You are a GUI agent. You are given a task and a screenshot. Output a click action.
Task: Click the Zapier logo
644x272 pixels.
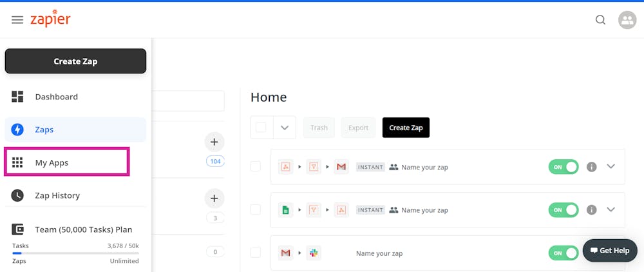pyautogui.click(x=50, y=19)
